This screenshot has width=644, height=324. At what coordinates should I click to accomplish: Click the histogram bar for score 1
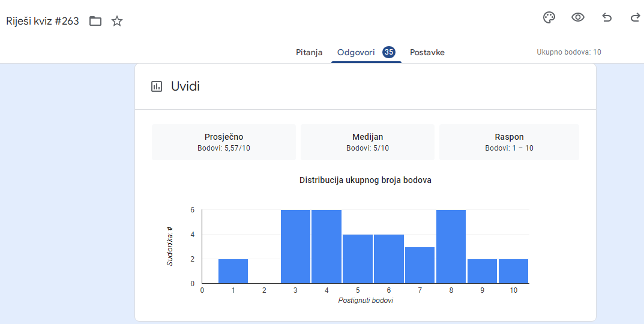click(233, 271)
